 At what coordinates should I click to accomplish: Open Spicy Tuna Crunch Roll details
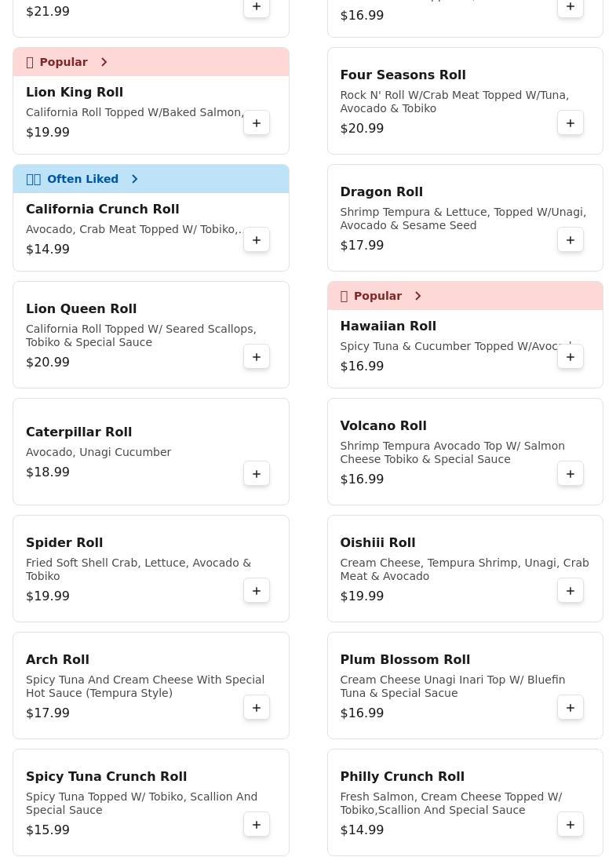pos(106,777)
